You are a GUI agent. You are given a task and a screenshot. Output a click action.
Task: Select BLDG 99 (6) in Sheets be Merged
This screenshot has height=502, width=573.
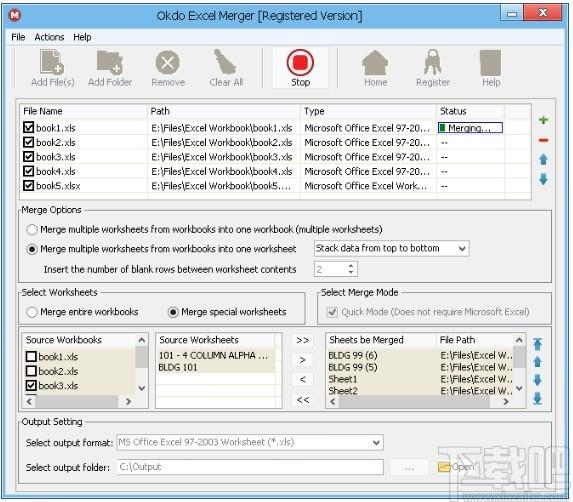point(353,355)
